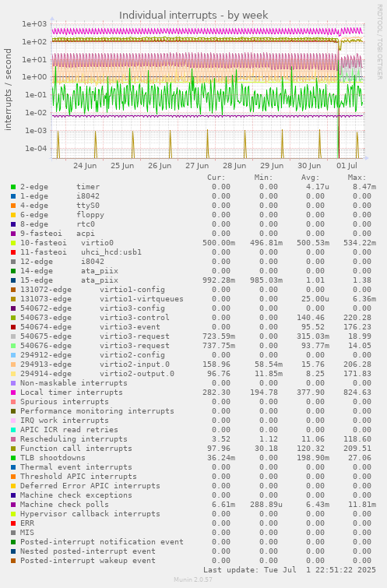Click the Function call interrupts olive swatch
This screenshot has height=588, width=387.
(13, 449)
